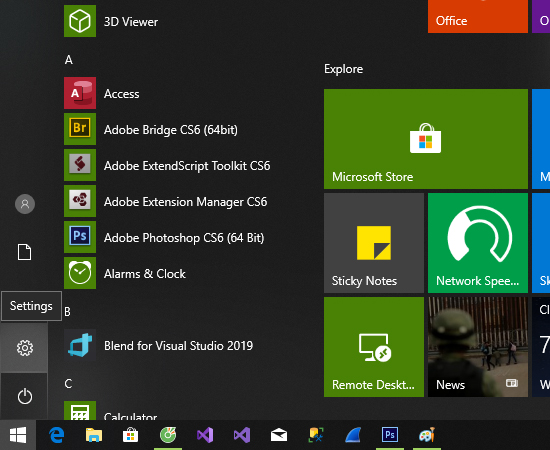Click the Adobe ExtendScript Toolkit CS6 label

[187, 166]
